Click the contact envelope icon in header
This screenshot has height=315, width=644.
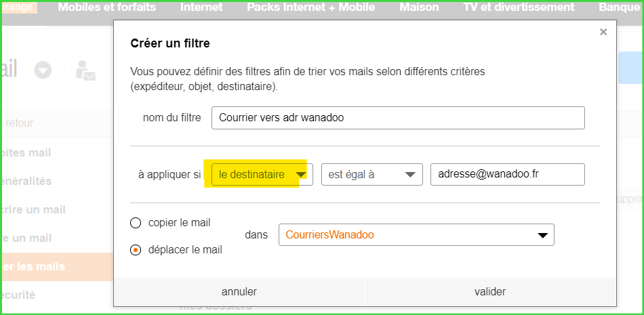85,70
